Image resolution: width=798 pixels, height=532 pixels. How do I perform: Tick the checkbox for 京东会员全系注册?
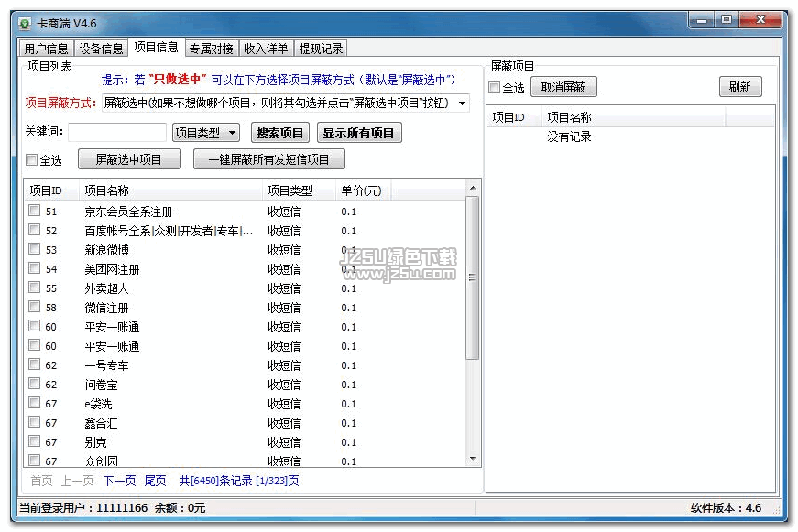34,211
